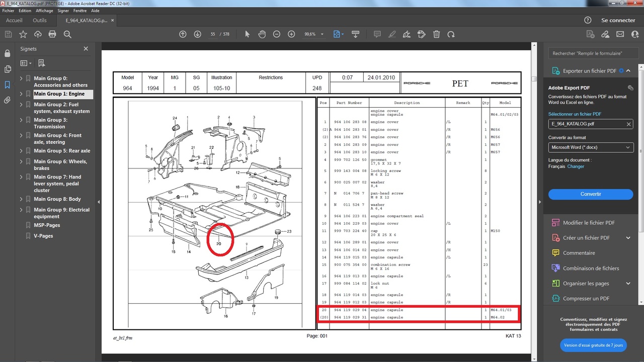644x362 pixels.
Task: Print the document with printer icon
Action: pos(52,34)
